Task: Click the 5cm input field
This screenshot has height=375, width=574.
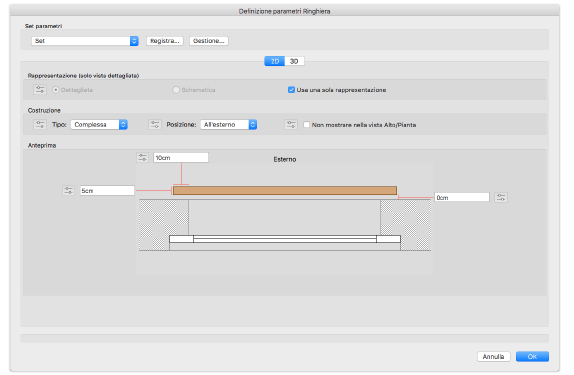Action: (107, 190)
